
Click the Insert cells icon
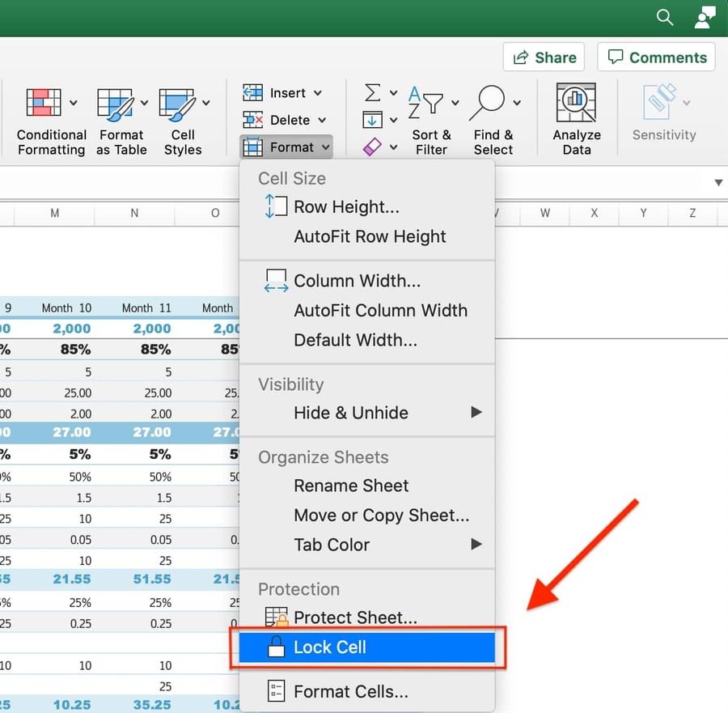[252, 93]
